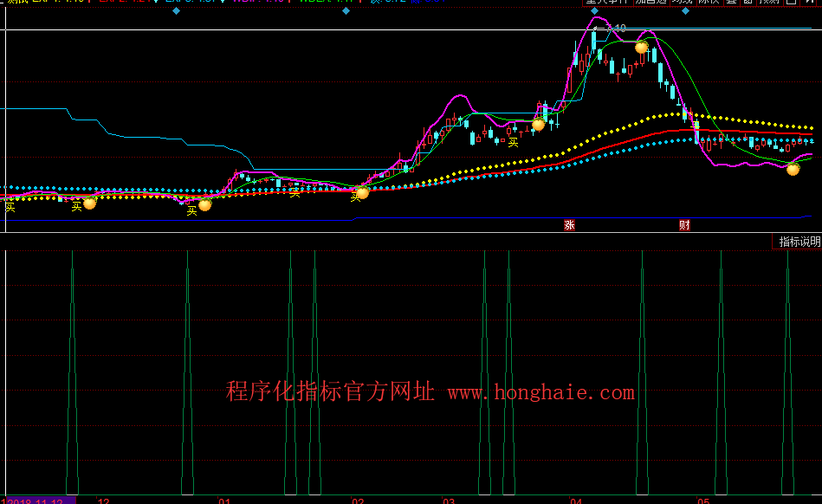Open the 指标说明 indicator description
Screen dimensions: 822x504
coord(798,242)
